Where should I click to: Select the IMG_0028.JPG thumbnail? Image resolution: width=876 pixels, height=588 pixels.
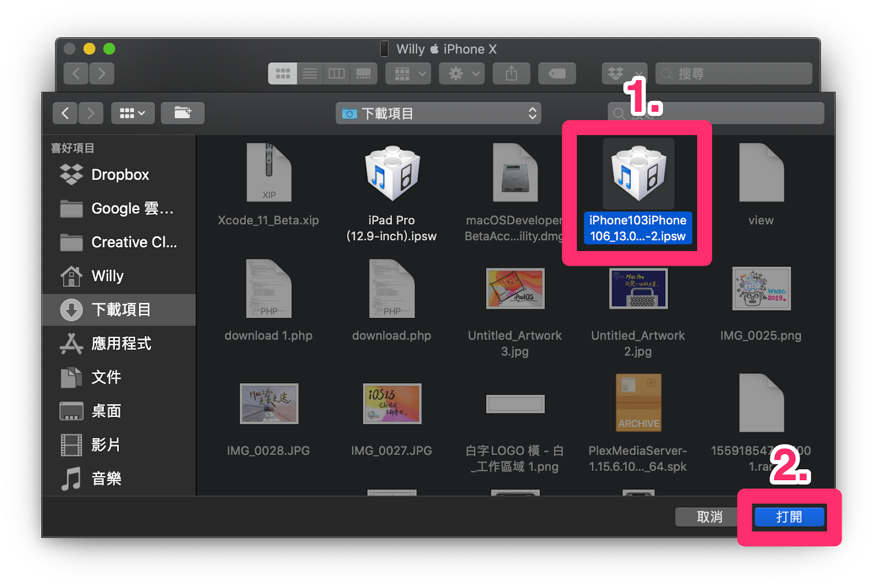269,403
